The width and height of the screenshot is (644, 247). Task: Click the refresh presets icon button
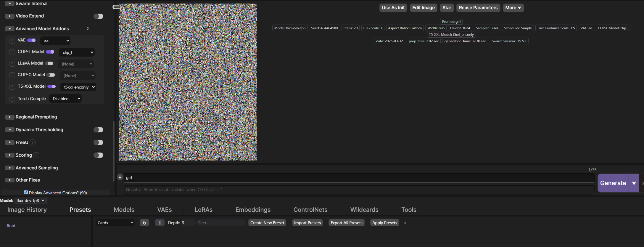pos(144,223)
